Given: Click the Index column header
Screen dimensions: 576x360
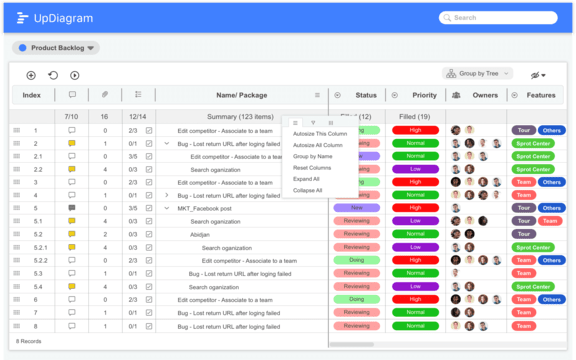Looking at the screenshot, I should [x=32, y=95].
